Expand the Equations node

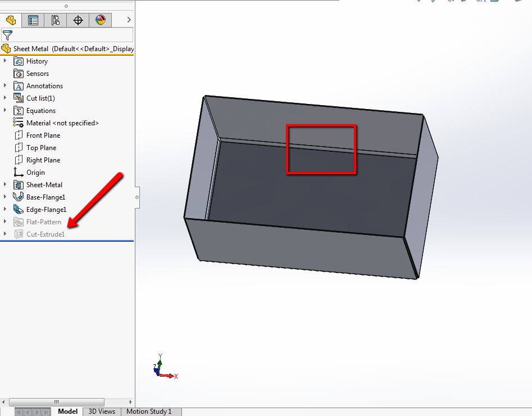click(4, 110)
